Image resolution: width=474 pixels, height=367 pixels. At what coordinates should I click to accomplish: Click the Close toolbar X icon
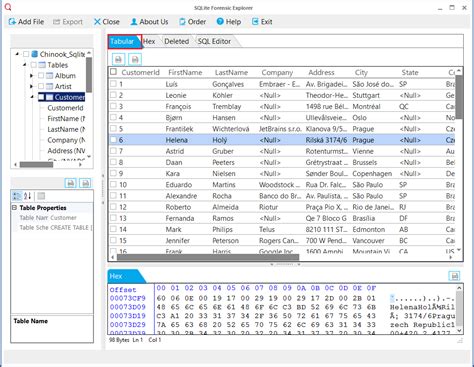tap(97, 22)
